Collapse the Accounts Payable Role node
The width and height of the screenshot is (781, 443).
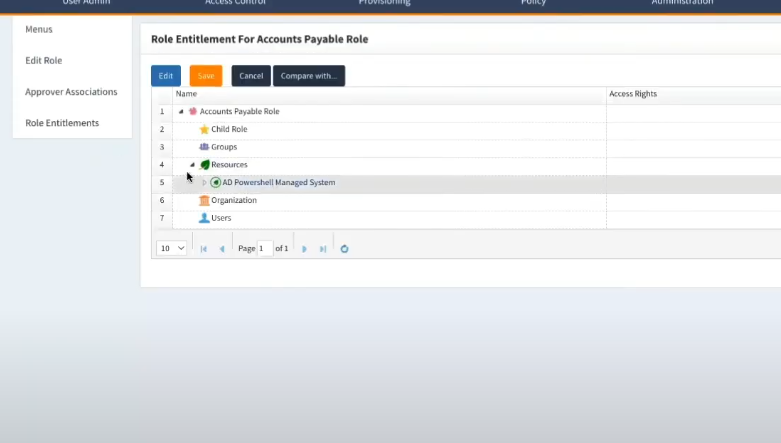[x=181, y=112]
